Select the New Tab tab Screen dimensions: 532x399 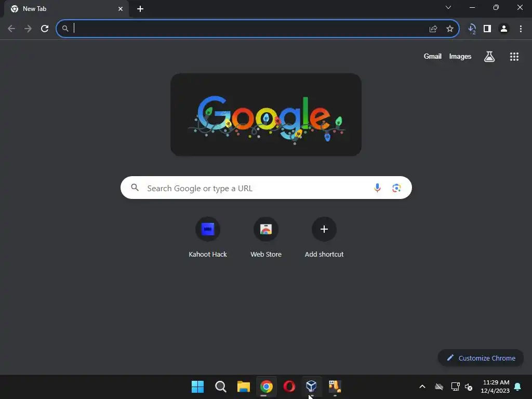click(66, 9)
